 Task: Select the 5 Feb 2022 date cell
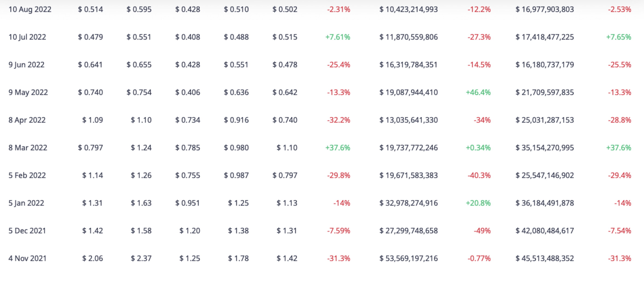[27, 175]
